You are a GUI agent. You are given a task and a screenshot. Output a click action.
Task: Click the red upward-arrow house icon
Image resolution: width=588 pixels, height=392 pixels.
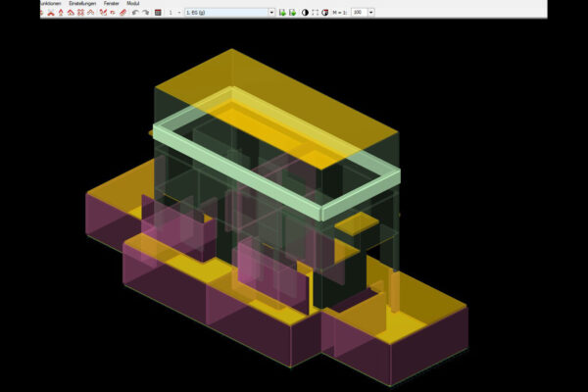coord(61,13)
